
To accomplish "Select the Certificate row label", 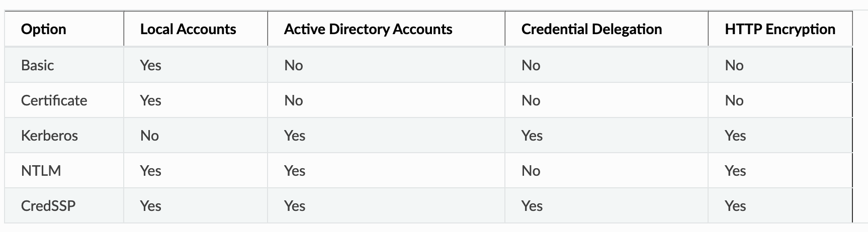I will [54, 100].
